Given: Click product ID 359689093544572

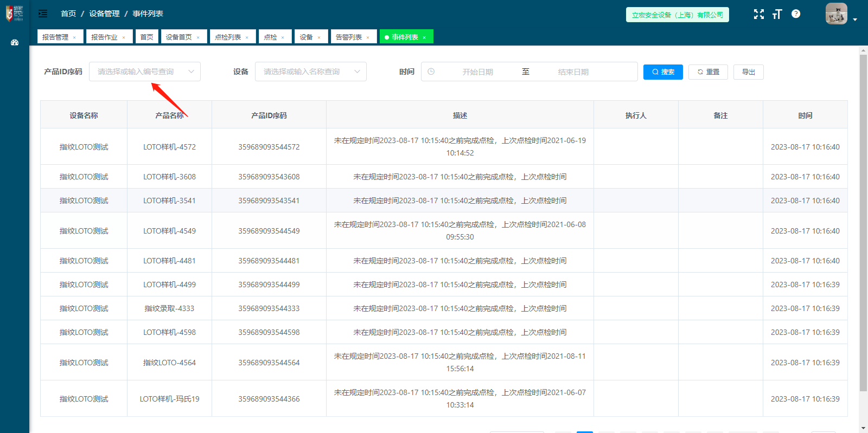Looking at the screenshot, I should [x=269, y=147].
